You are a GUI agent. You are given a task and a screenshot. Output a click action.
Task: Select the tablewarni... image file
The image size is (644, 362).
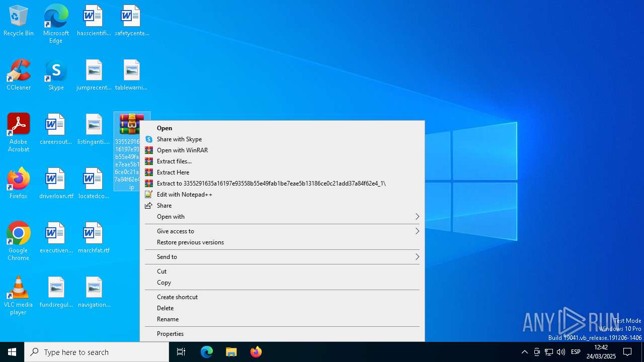(131, 75)
